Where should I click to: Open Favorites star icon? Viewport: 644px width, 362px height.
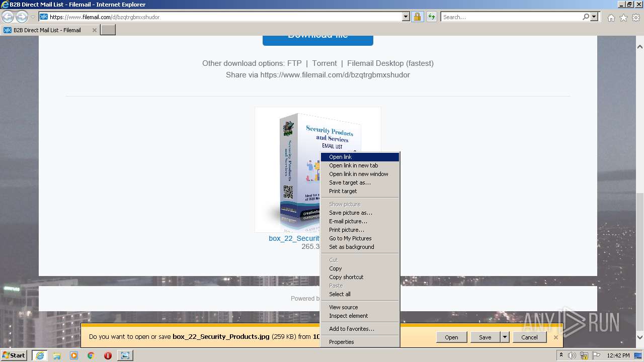pyautogui.click(x=623, y=18)
